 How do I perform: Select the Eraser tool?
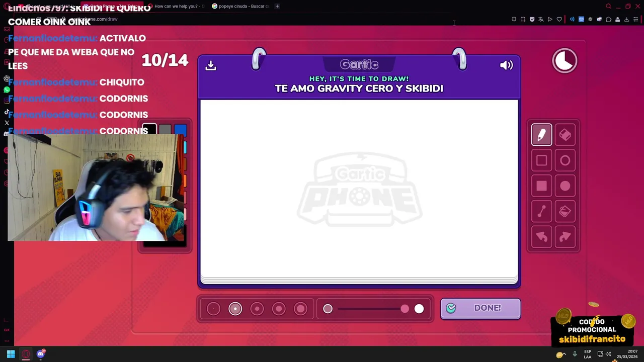(x=565, y=135)
